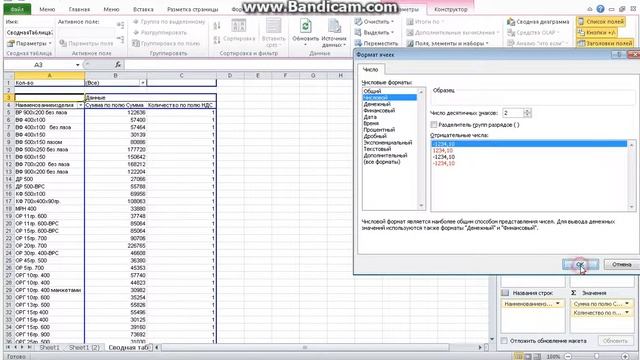640x360 pixels.
Task: Select the Число tab in dialog
Action: (x=370, y=70)
